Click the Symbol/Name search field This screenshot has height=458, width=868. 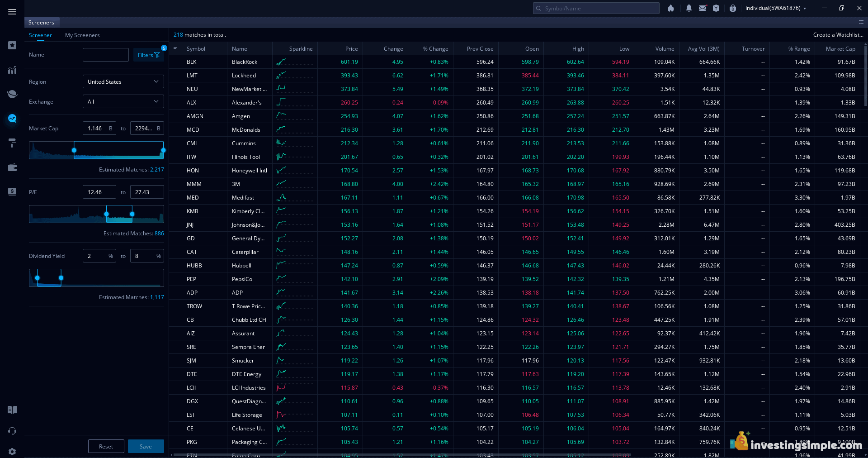click(x=596, y=8)
